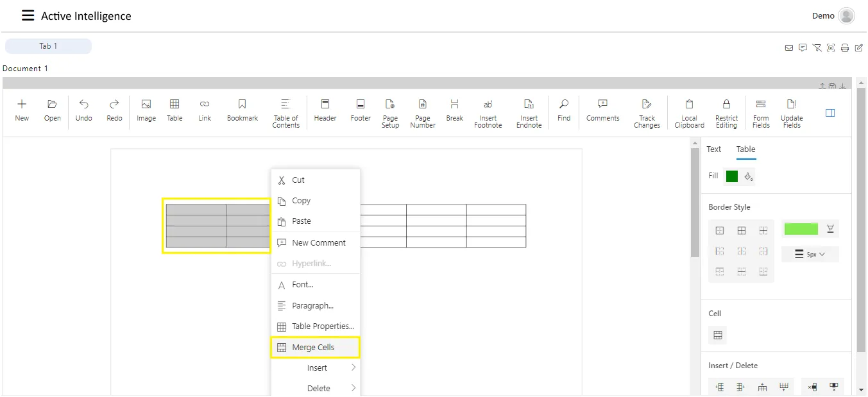This screenshot has height=397, width=868.
Task: Open Paragraph... from the context menu
Action: (316, 306)
